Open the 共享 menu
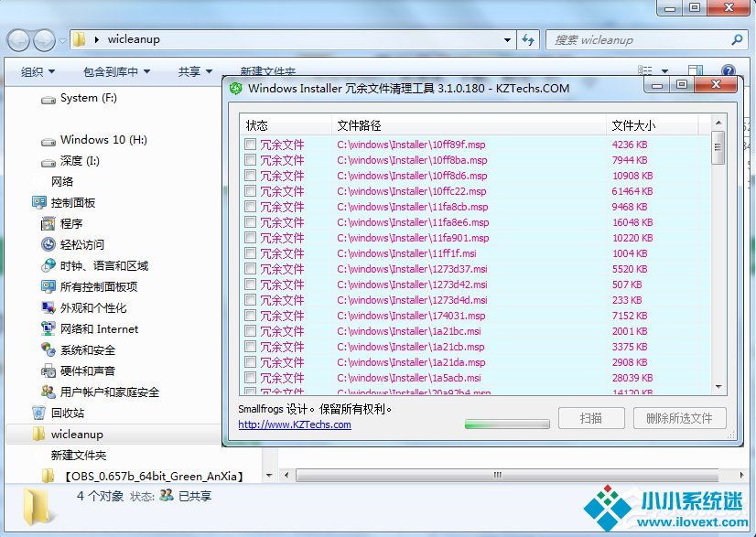This screenshot has width=756, height=537. pos(195,72)
